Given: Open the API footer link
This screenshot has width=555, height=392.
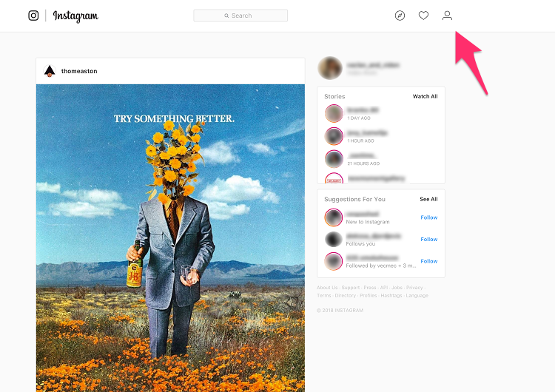Looking at the screenshot, I should tap(384, 288).
